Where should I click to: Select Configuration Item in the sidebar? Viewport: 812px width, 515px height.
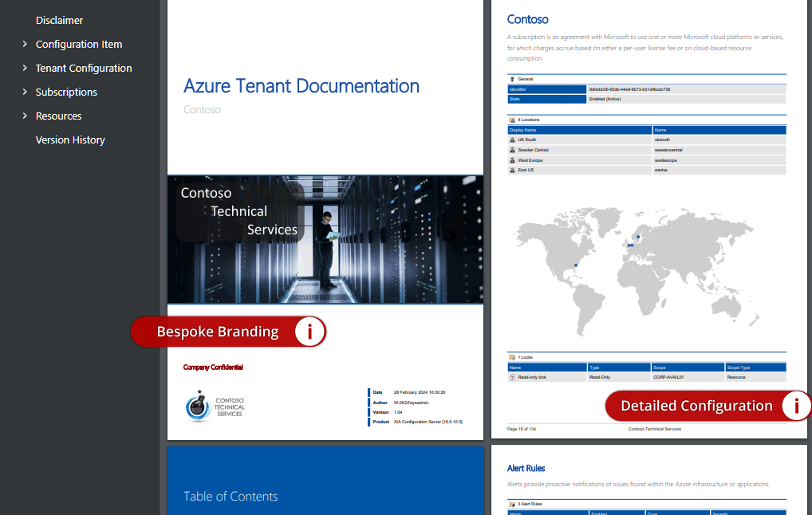pyautogui.click(x=79, y=44)
